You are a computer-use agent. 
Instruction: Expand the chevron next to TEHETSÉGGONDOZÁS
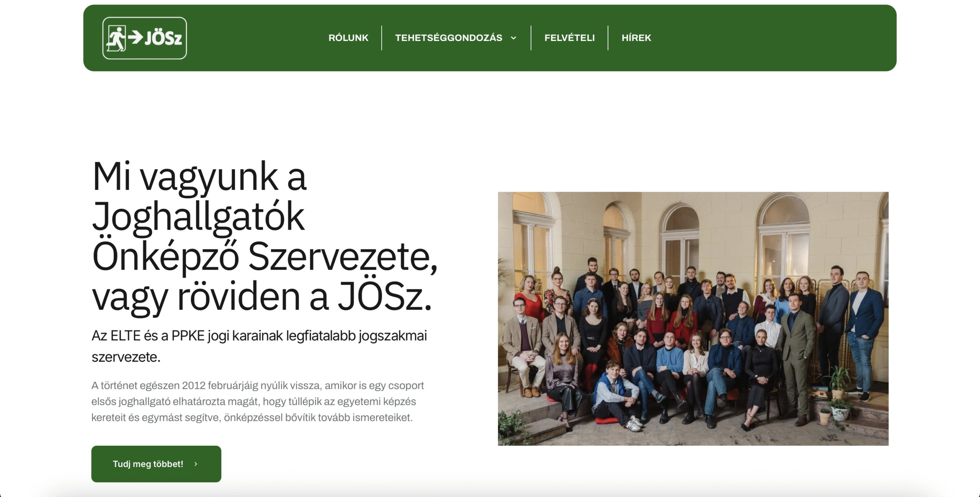pos(514,38)
